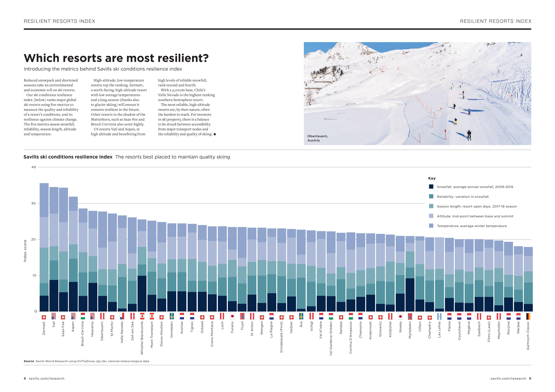The width and height of the screenshot is (555, 392).
Task: Click the French flag above Chamonix
Action: coord(361,316)
